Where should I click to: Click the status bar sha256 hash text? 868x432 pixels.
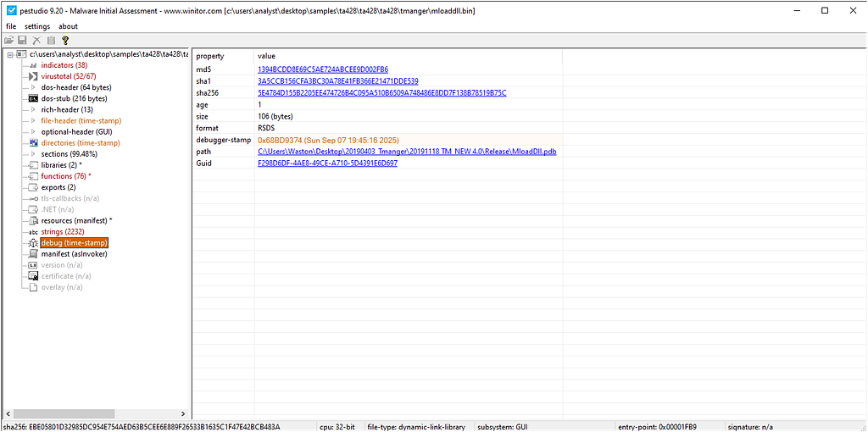point(142,427)
